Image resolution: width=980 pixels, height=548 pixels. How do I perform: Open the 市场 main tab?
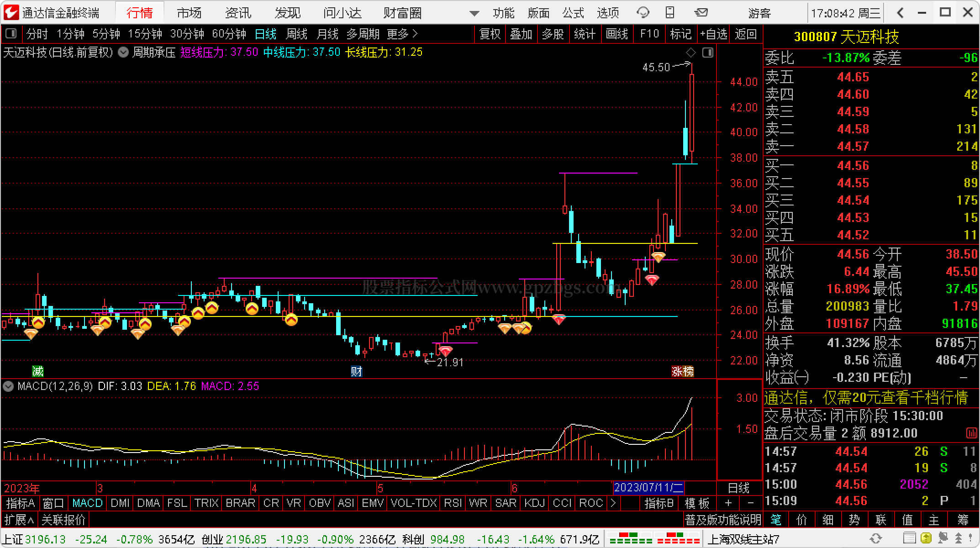click(189, 13)
